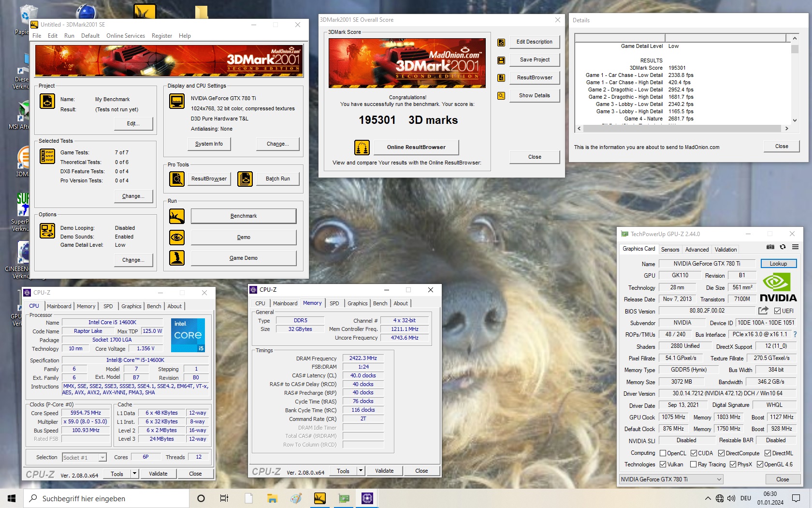The width and height of the screenshot is (812, 508).
Task: Toggle the CUDA checkbox
Action: (x=694, y=453)
